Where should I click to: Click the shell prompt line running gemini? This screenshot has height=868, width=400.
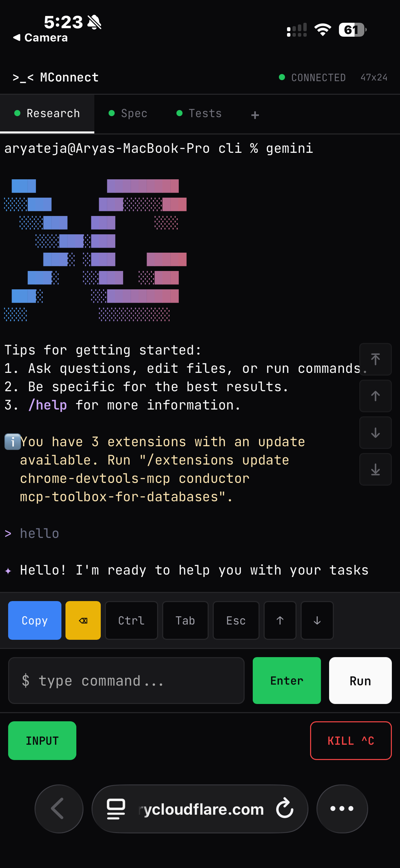(x=158, y=148)
